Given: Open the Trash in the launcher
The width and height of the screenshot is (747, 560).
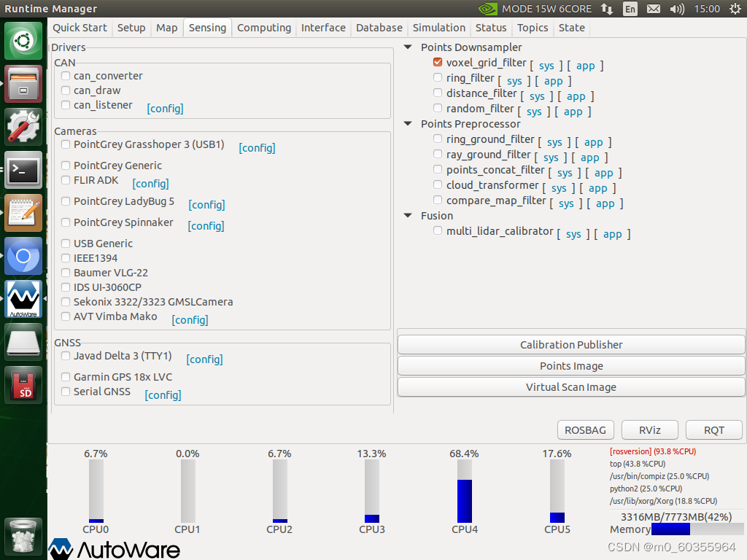Looking at the screenshot, I should pos(23,536).
